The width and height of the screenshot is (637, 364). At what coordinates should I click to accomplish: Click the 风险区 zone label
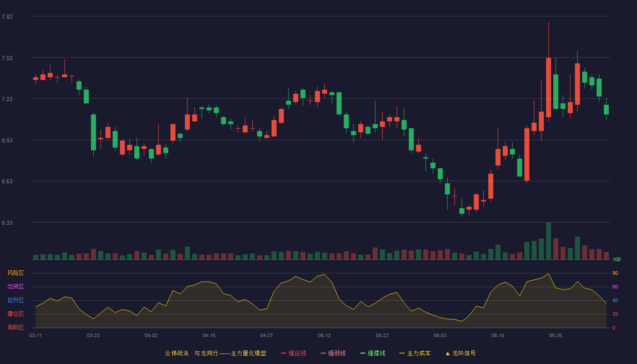coord(15,273)
